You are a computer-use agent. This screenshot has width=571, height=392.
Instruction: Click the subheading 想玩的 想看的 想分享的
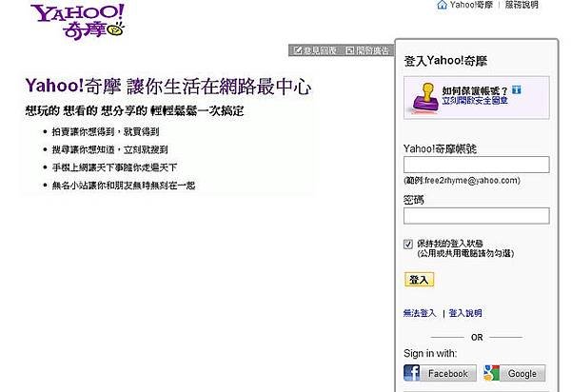[86, 111]
